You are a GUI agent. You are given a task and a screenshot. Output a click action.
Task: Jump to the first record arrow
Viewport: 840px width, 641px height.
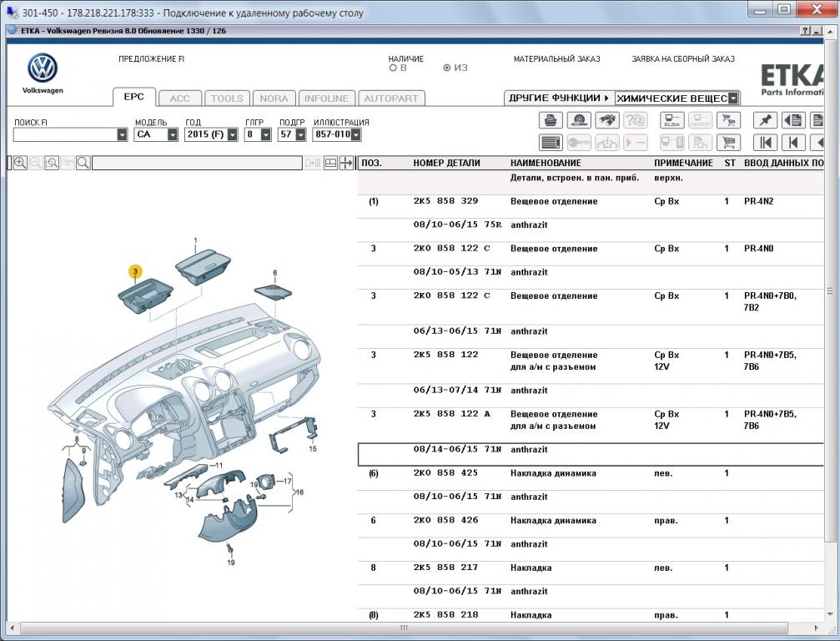click(x=765, y=143)
